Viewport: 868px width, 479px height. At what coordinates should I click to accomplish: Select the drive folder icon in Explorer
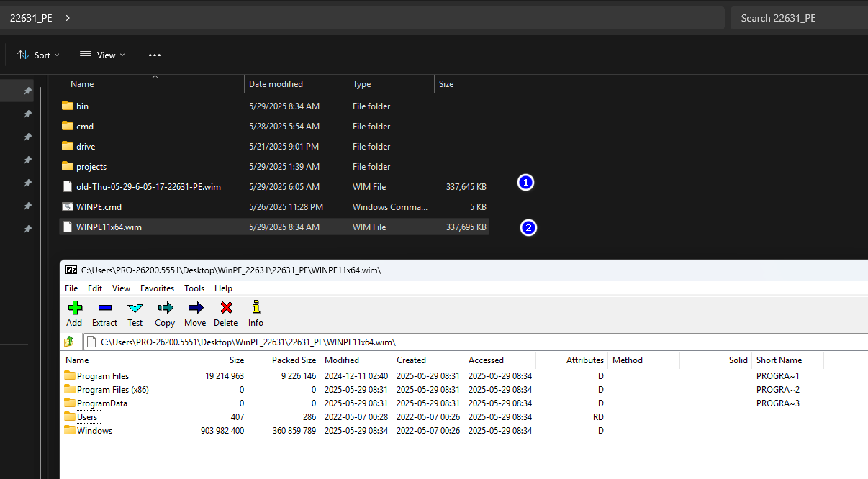(x=68, y=146)
